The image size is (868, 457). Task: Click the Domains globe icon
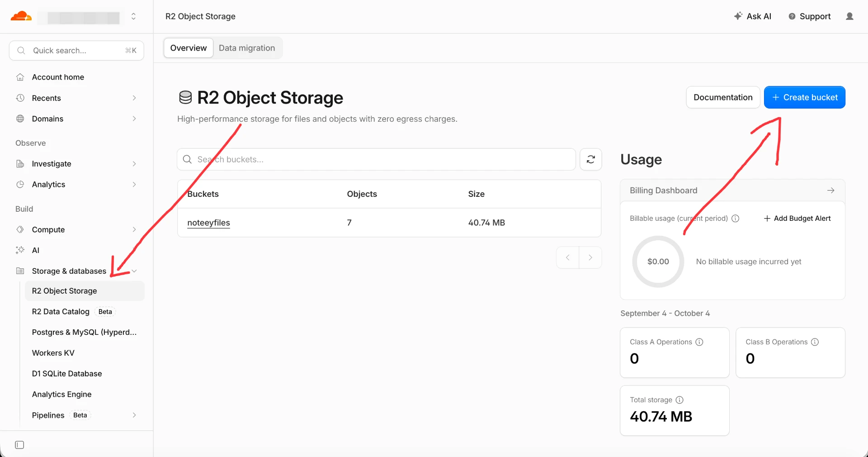click(20, 119)
